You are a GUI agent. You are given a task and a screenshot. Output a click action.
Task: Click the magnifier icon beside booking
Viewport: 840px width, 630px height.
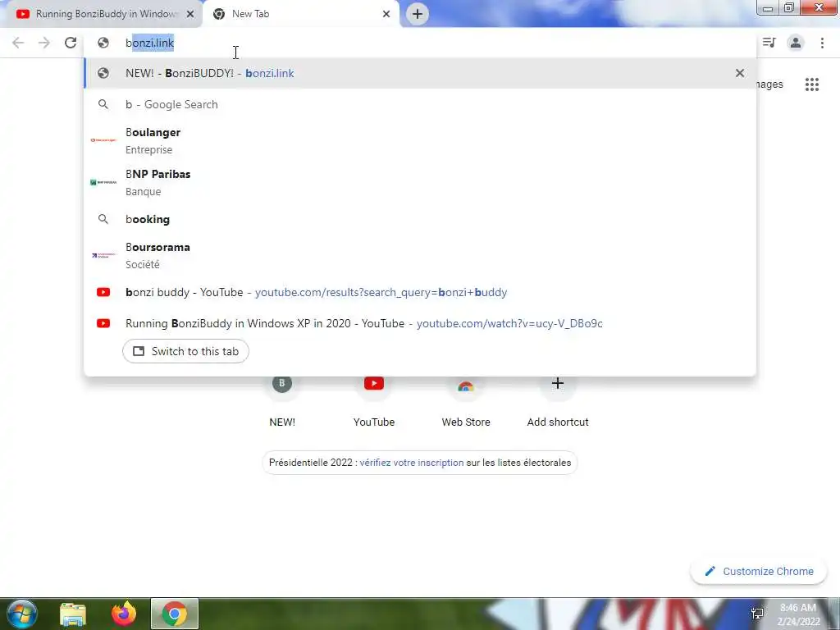pos(103,219)
